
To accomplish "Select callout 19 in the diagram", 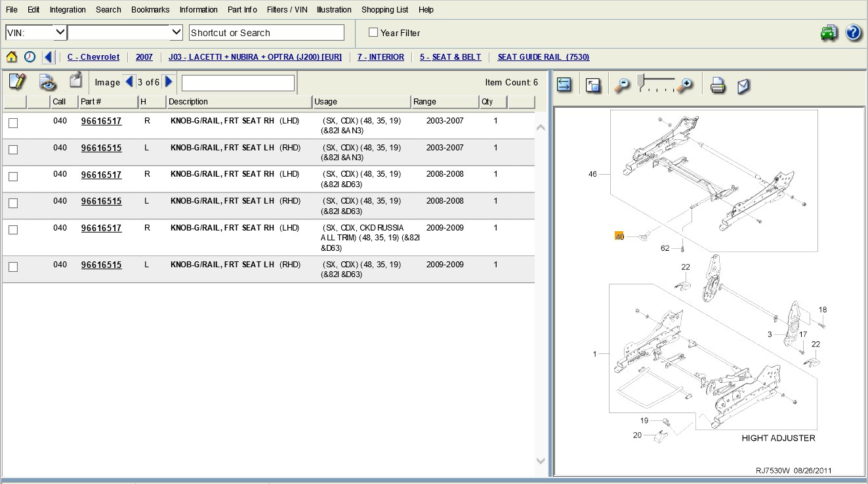I will coord(645,420).
